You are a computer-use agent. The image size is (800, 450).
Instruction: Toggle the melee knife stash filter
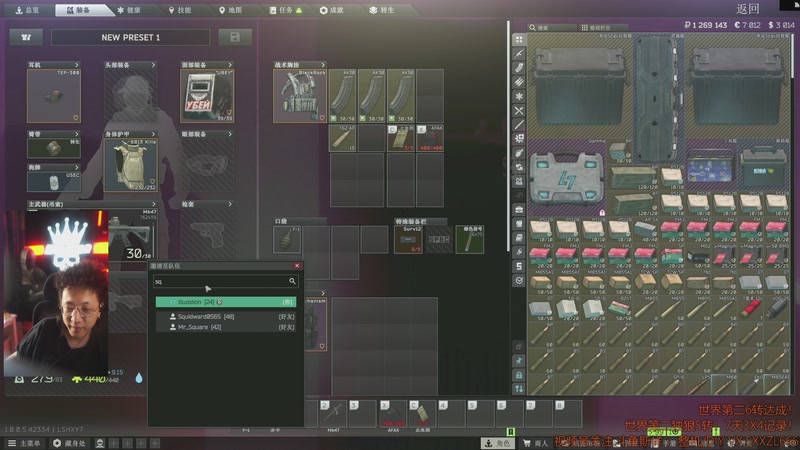[519, 124]
